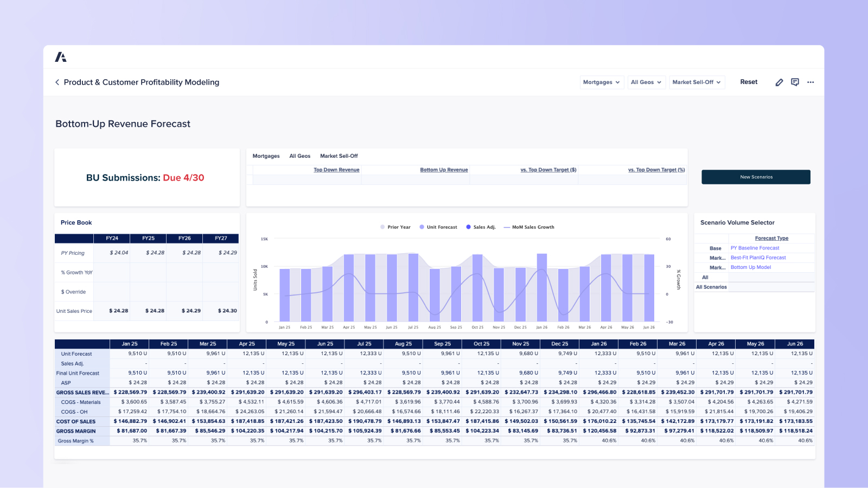Open the edit pencil icon

[x=779, y=82]
